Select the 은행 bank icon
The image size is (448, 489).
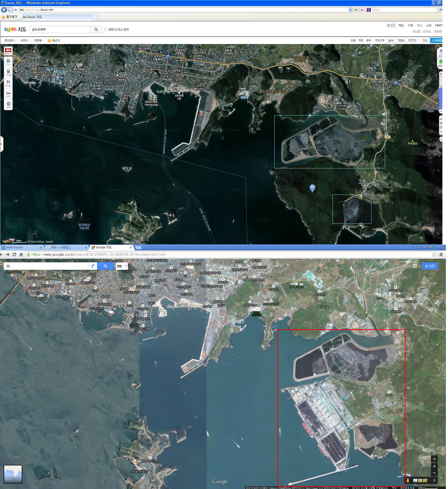(8, 105)
